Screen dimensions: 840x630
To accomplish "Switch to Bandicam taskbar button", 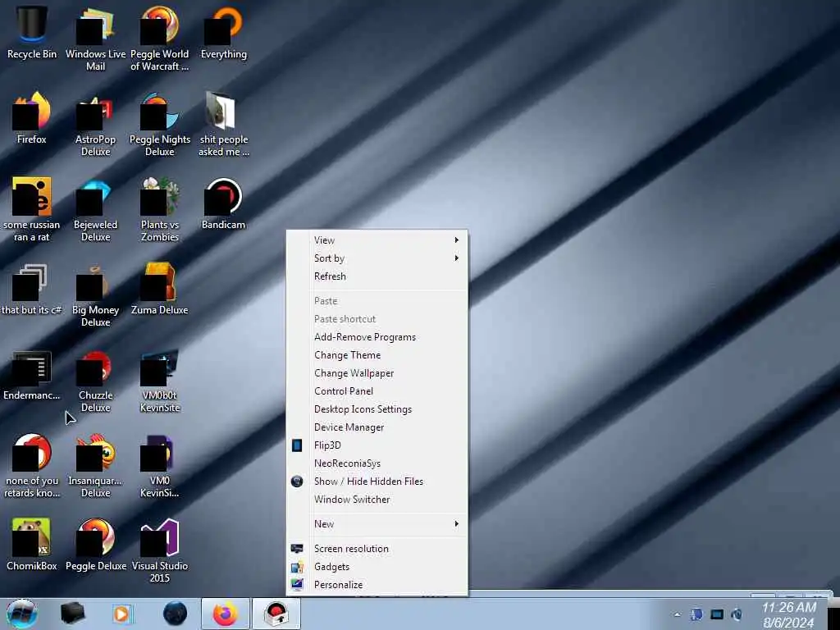I will (276, 614).
